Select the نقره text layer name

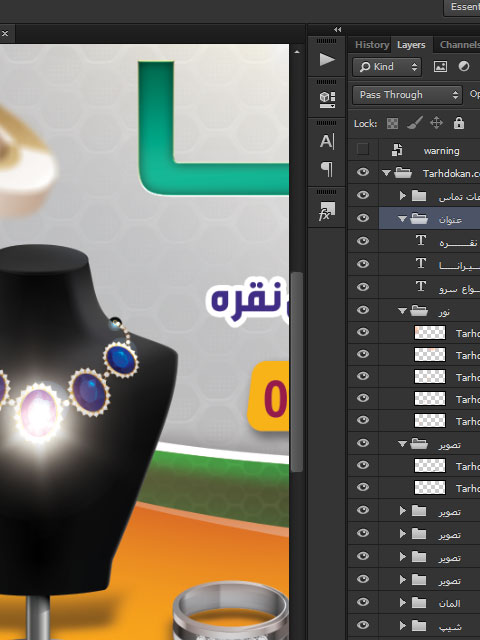point(458,242)
